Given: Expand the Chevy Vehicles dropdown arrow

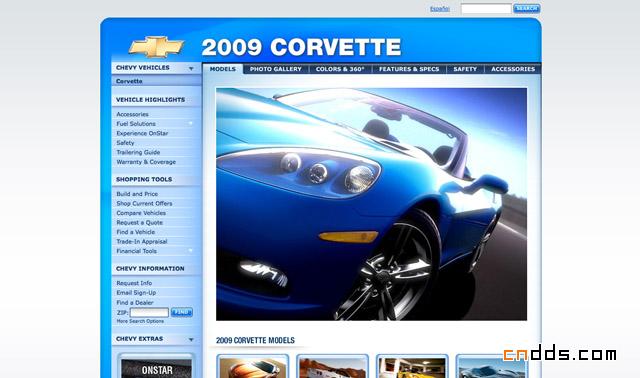Looking at the screenshot, I should point(191,69).
